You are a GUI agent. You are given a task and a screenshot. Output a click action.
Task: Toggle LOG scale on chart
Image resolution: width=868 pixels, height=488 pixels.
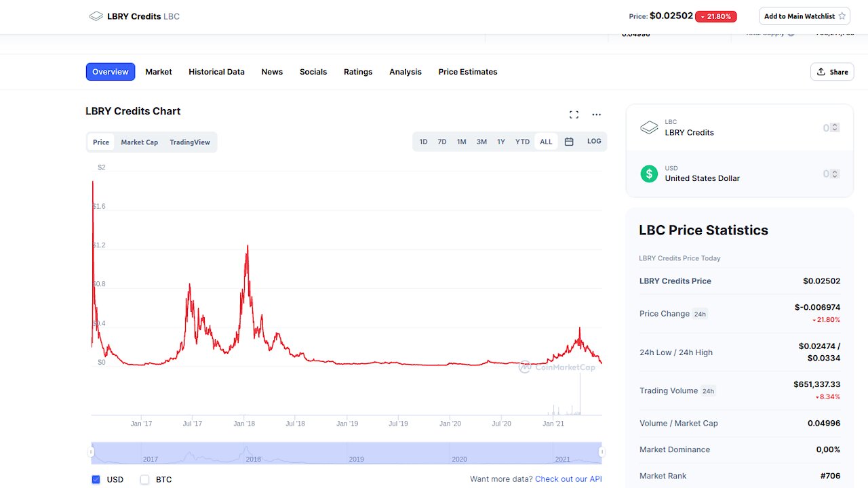(x=594, y=141)
